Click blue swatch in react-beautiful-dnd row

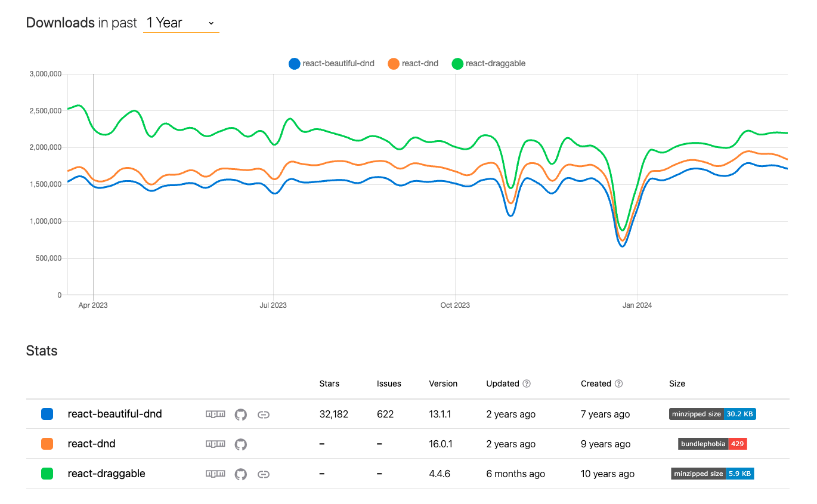[x=47, y=414]
